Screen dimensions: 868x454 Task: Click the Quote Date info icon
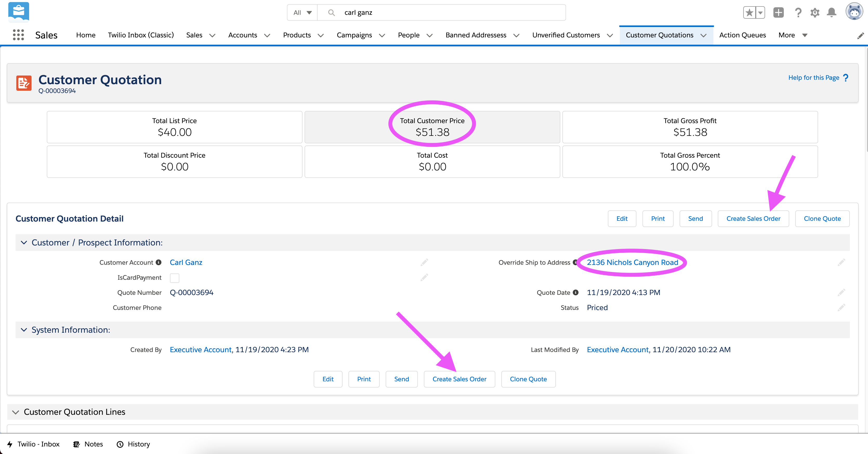(576, 292)
